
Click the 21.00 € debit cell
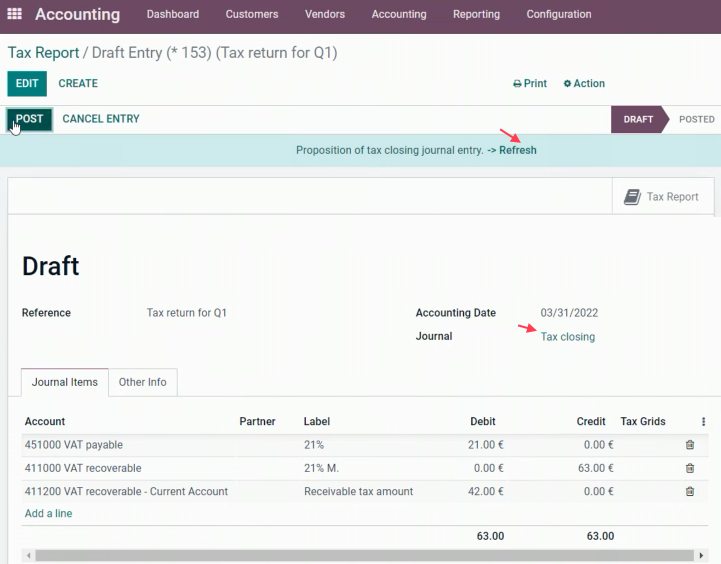[486, 445]
